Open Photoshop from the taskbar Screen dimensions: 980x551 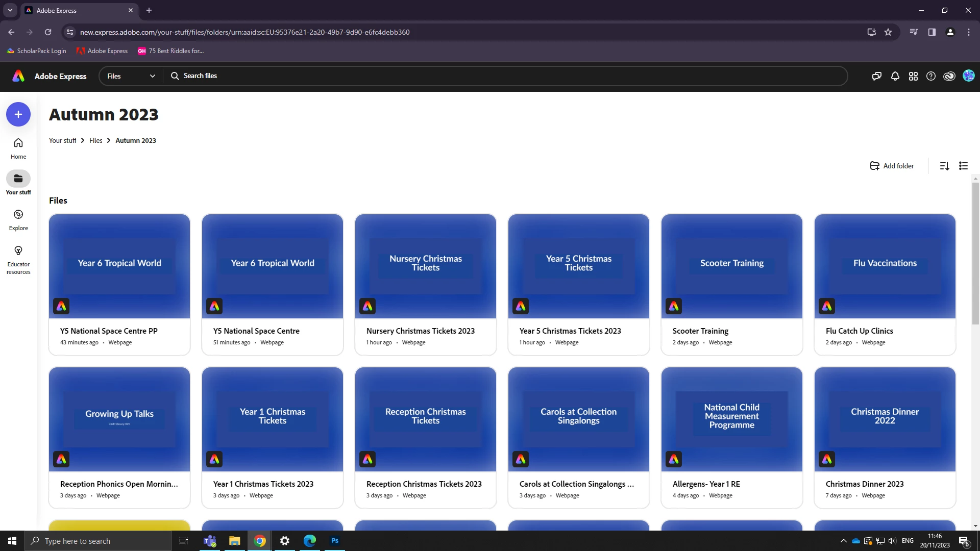335,541
